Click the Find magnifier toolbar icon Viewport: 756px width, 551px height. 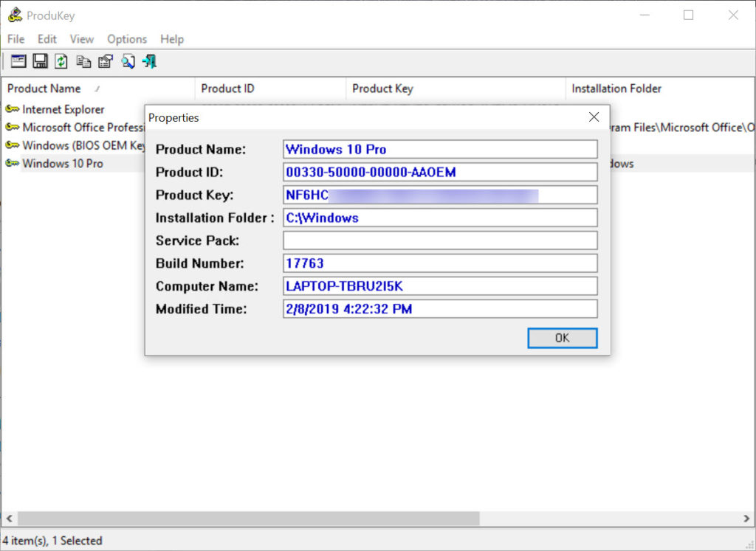[x=128, y=61]
